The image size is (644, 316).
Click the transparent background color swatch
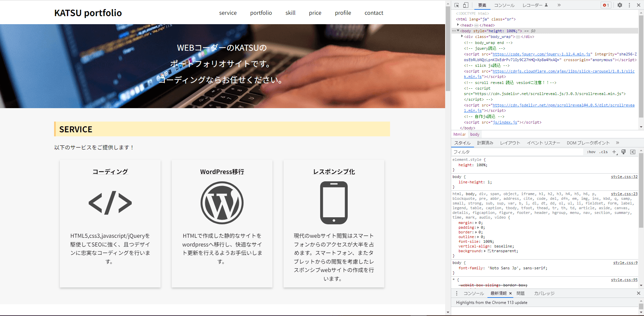tap(489, 251)
